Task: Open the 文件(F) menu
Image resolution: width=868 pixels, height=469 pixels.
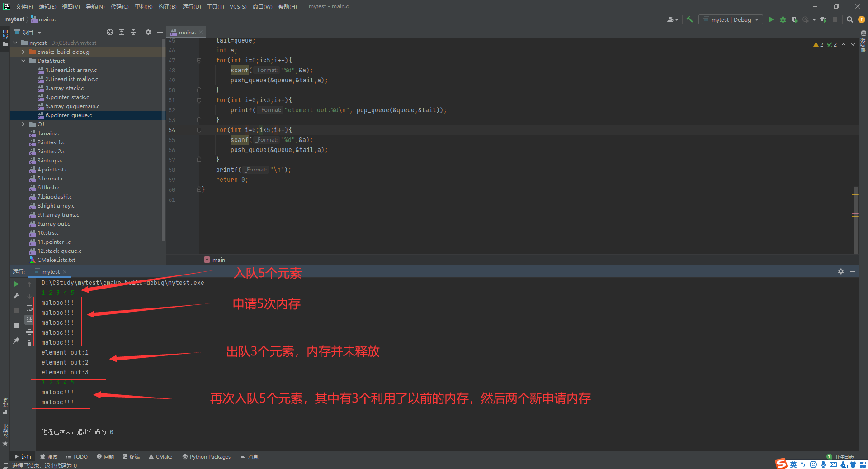Action: pyautogui.click(x=24, y=6)
